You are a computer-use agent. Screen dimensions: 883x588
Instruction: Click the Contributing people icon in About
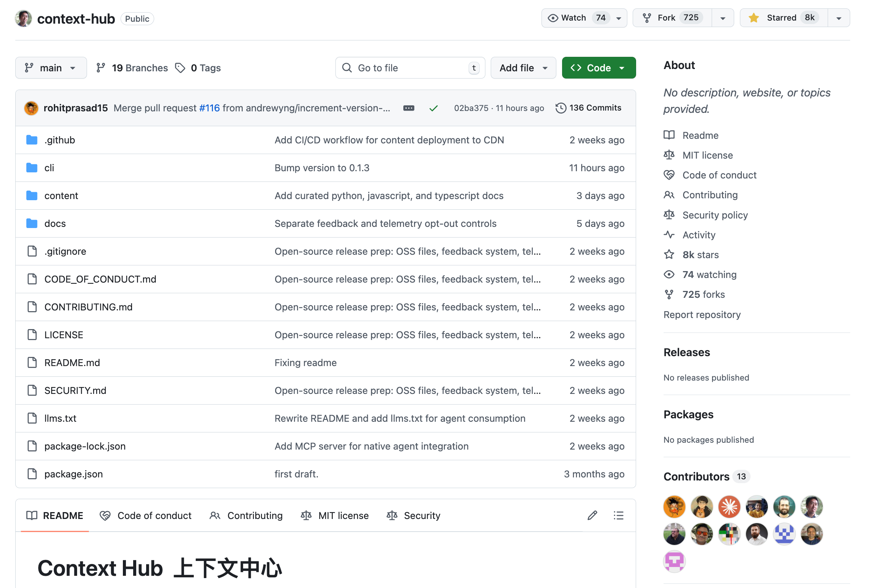[x=669, y=195]
